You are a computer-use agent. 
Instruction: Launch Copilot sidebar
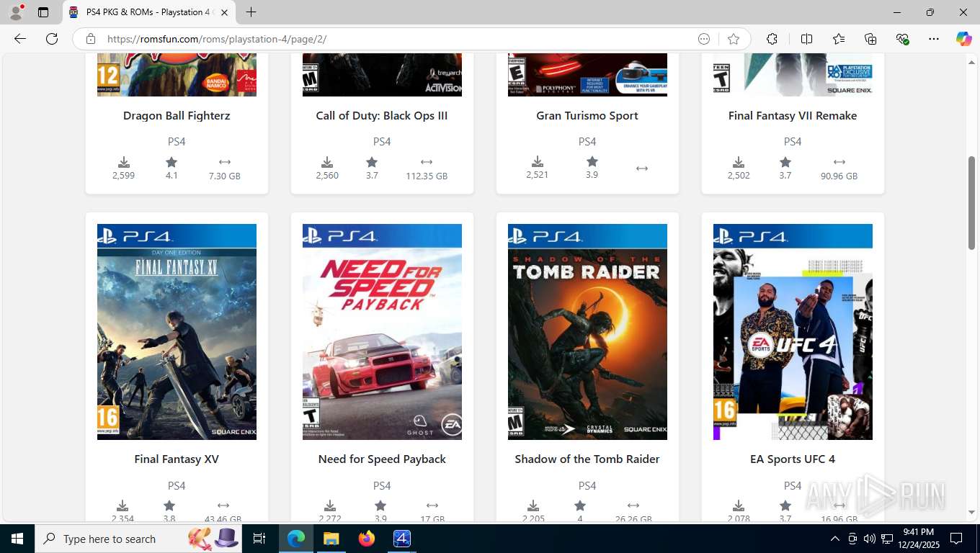pos(964,39)
